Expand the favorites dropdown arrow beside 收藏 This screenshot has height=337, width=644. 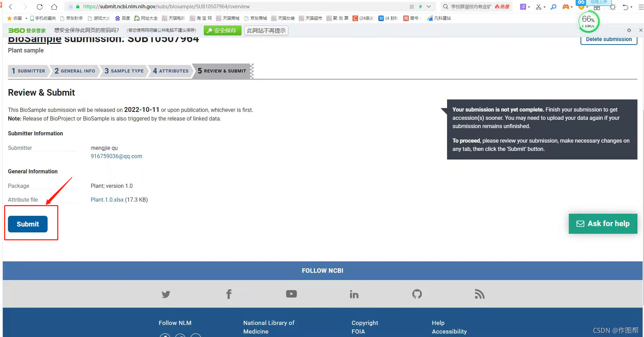click(26, 18)
